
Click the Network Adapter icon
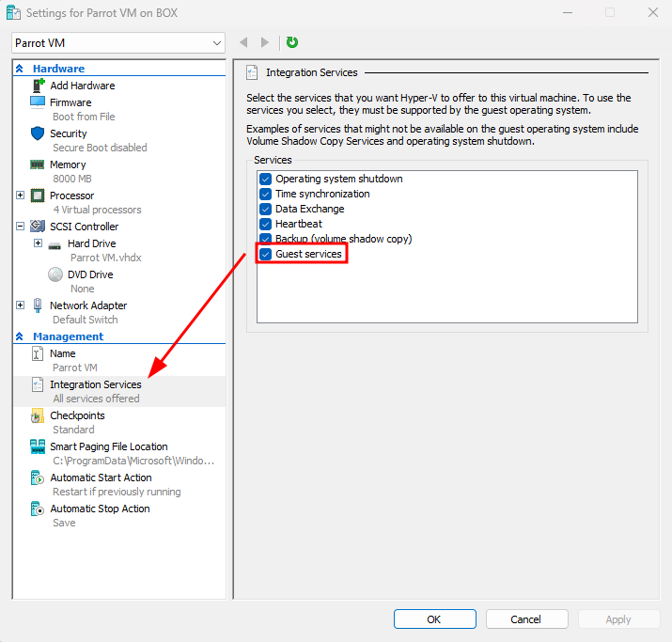38,305
